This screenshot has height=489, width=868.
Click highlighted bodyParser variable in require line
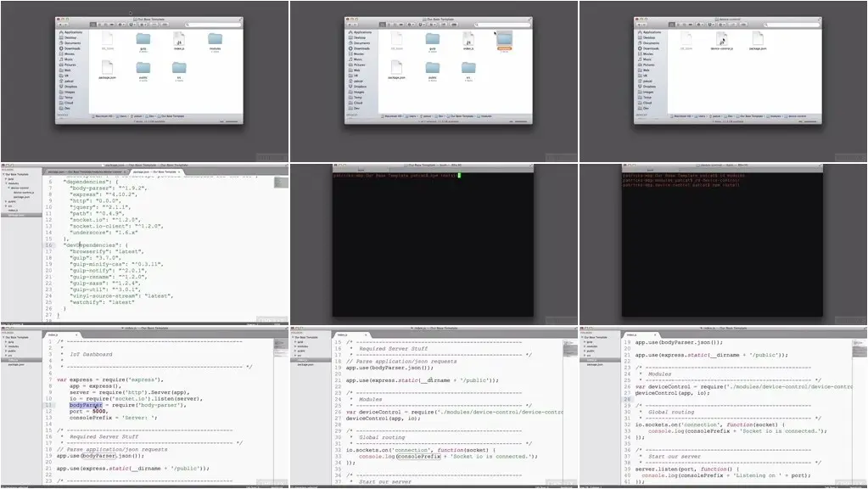click(86, 405)
